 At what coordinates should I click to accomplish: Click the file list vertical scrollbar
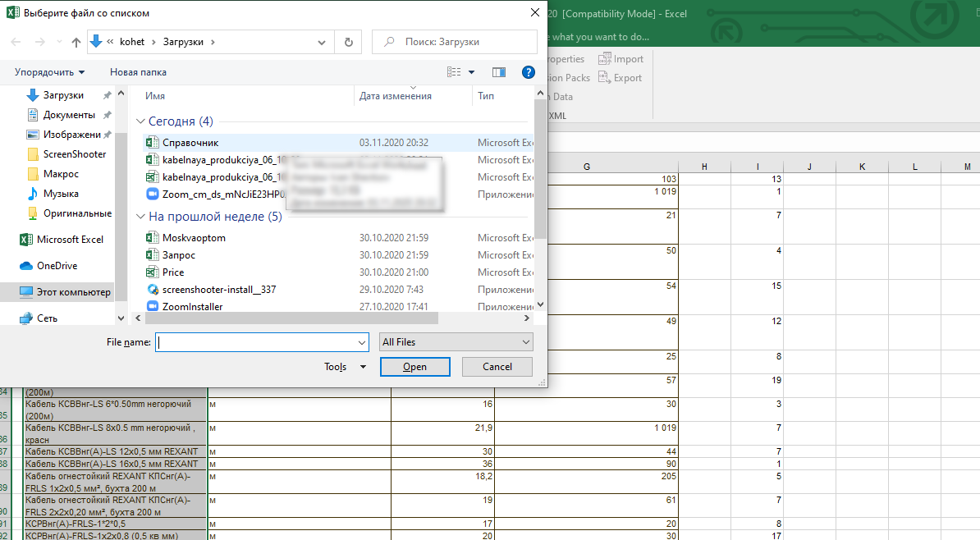tap(541, 169)
